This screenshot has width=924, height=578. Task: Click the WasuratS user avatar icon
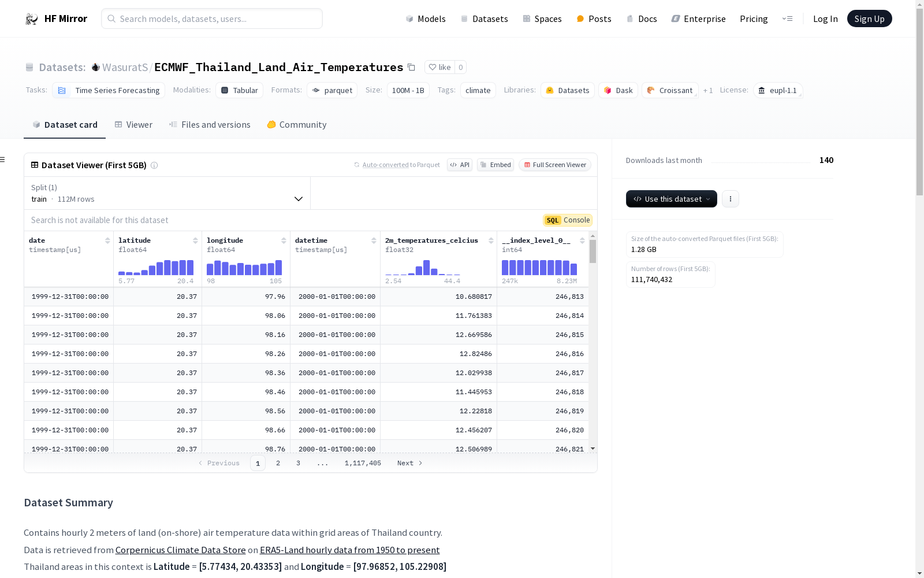coord(96,67)
